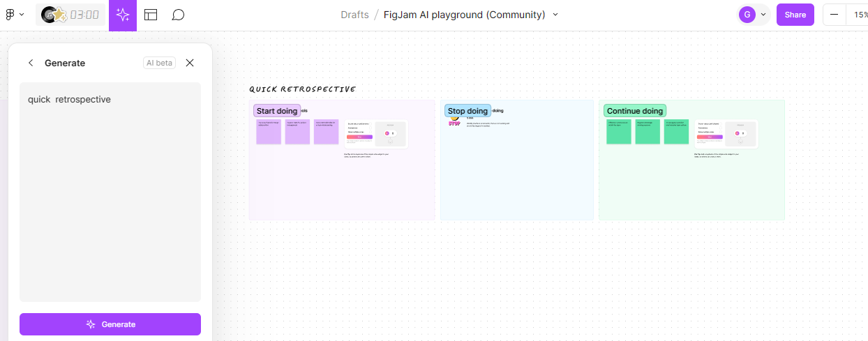Select the comment bubble tool

click(x=178, y=15)
